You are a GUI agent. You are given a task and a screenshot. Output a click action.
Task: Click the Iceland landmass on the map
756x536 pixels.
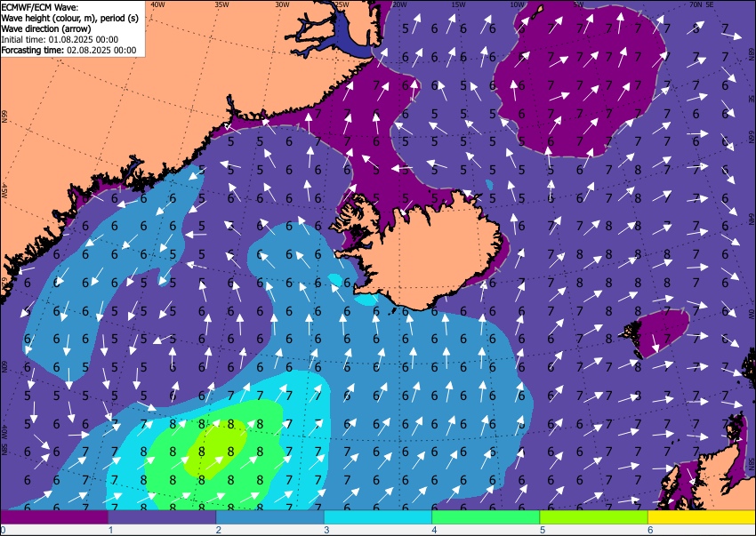[x=424, y=255]
